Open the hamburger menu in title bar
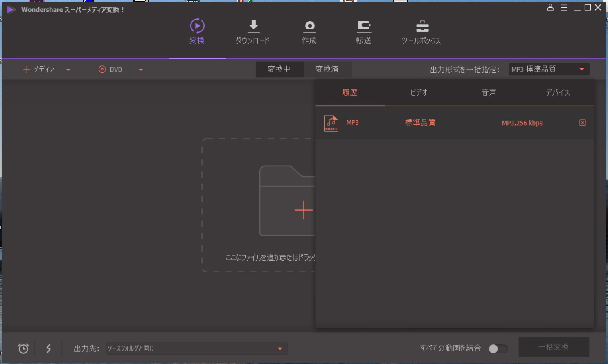This screenshot has width=608, height=364. coord(564,7)
